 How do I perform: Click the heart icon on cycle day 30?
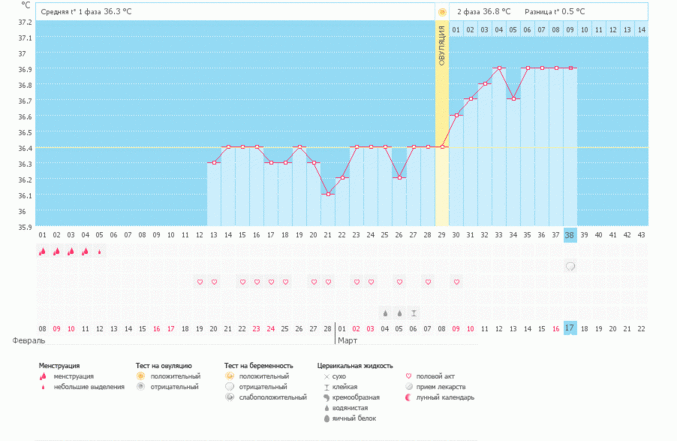pyautogui.click(x=456, y=282)
